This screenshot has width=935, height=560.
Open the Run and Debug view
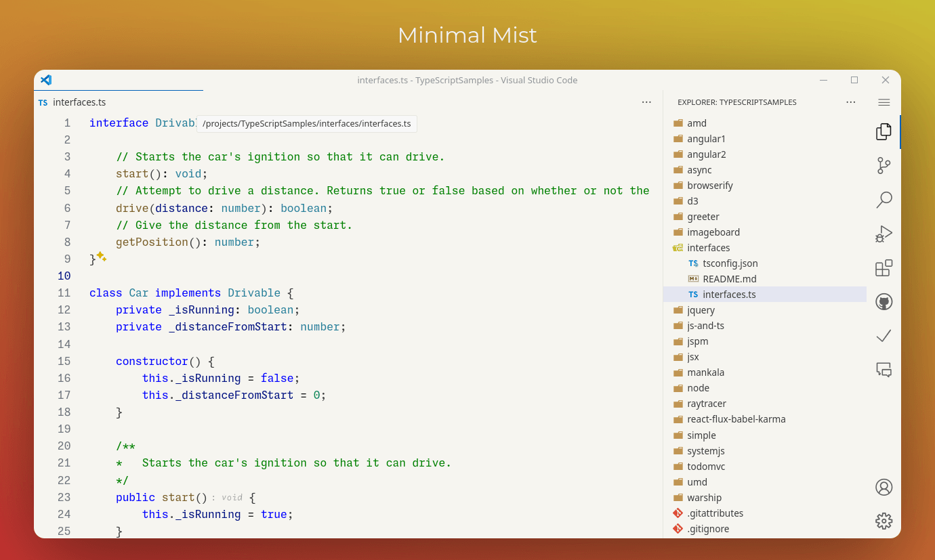click(x=884, y=234)
